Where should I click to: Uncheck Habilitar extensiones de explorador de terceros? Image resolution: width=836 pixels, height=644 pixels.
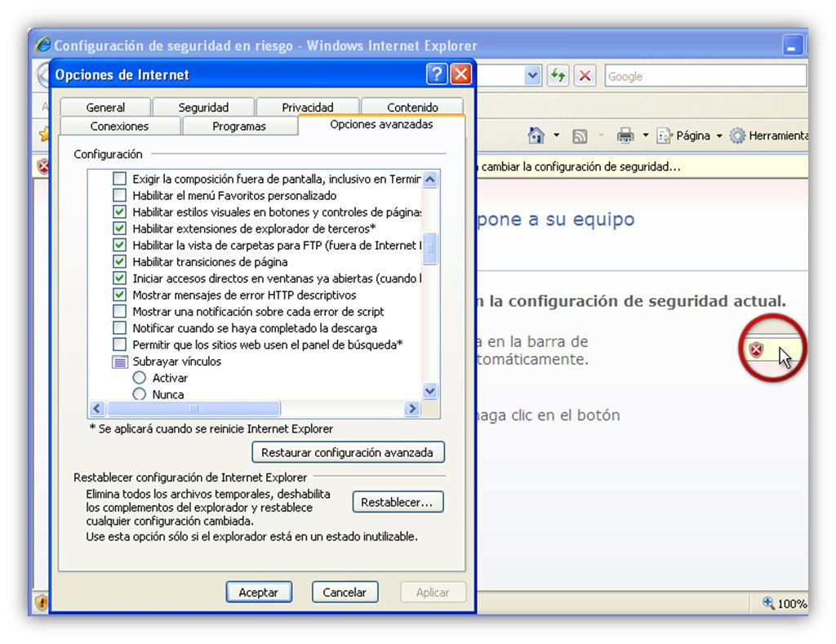click(x=120, y=229)
